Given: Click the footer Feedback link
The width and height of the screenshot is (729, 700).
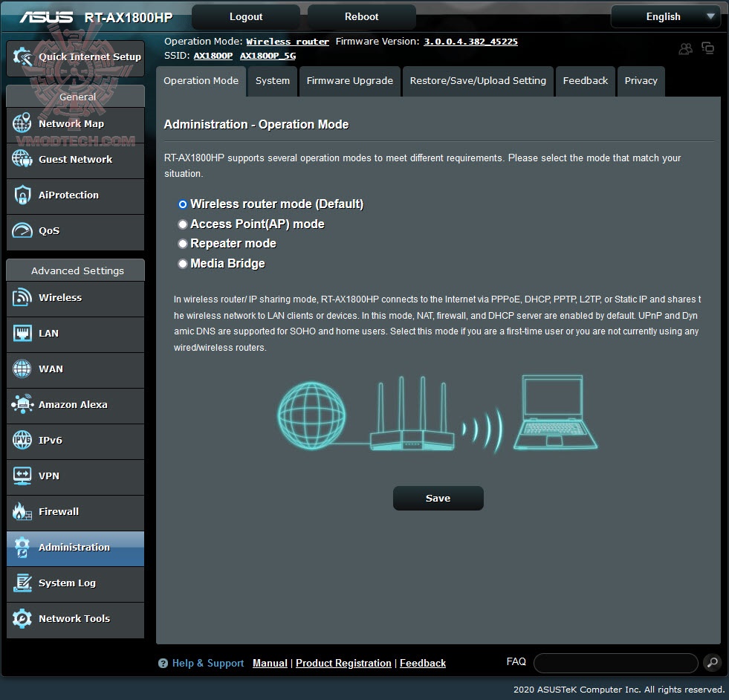Looking at the screenshot, I should click(423, 664).
